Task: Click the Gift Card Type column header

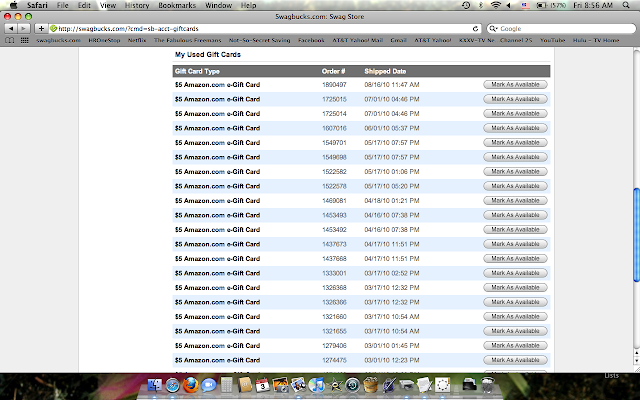Action: point(197,71)
